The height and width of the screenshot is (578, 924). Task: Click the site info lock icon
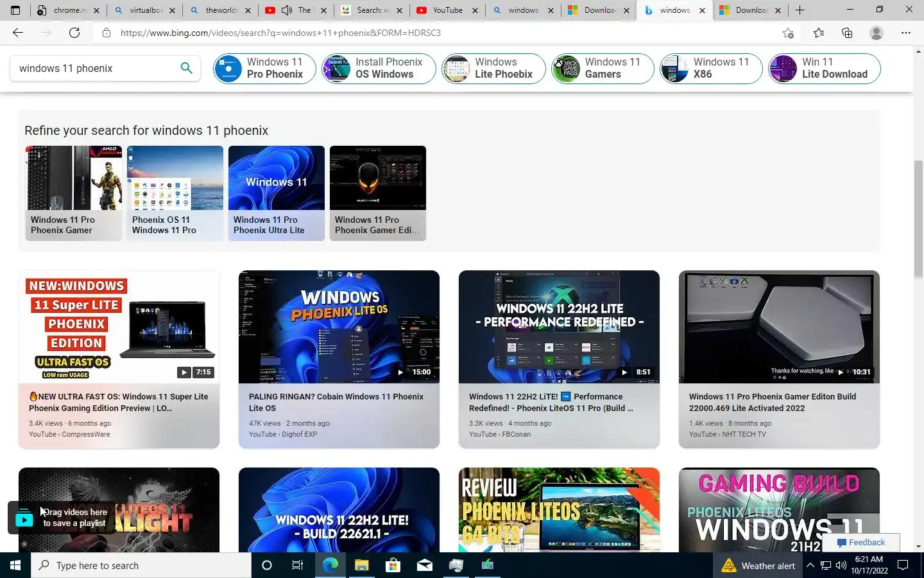[107, 33]
